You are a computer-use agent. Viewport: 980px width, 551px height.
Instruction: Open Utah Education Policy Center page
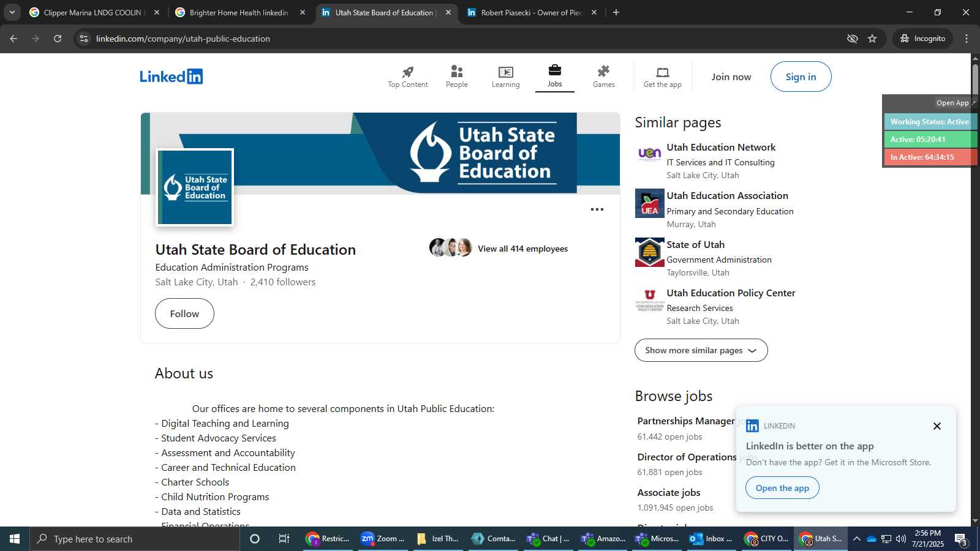point(731,293)
